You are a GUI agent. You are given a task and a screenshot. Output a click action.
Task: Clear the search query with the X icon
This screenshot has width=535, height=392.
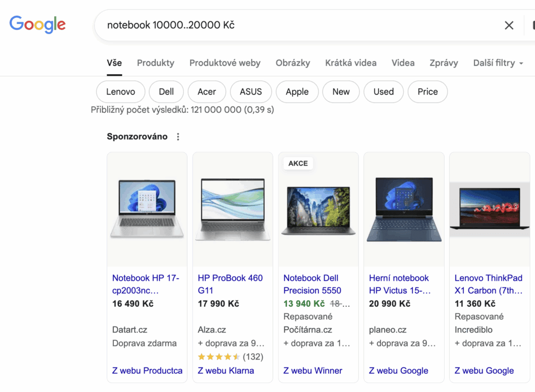click(509, 25)
